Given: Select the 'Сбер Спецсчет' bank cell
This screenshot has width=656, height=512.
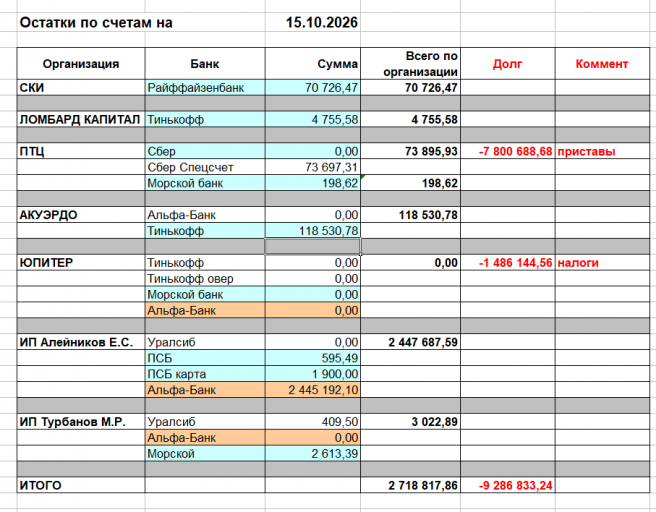Looking at the screenshot, I should 205,167.
